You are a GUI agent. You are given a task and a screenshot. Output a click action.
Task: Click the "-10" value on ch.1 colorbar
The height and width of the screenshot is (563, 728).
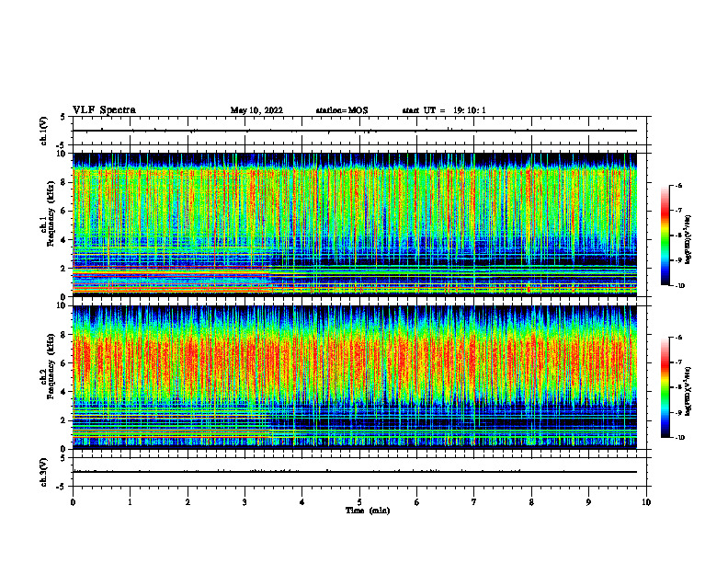point(679,286)
